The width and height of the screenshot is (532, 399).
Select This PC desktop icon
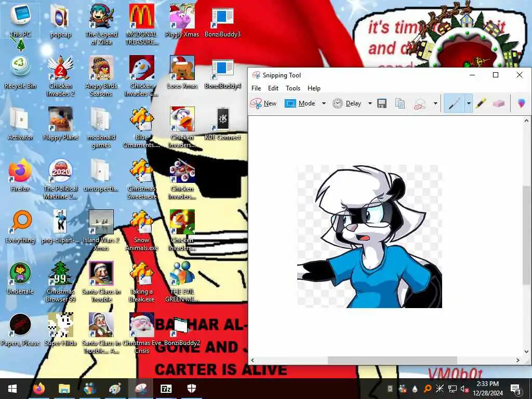tap(20, 21)
